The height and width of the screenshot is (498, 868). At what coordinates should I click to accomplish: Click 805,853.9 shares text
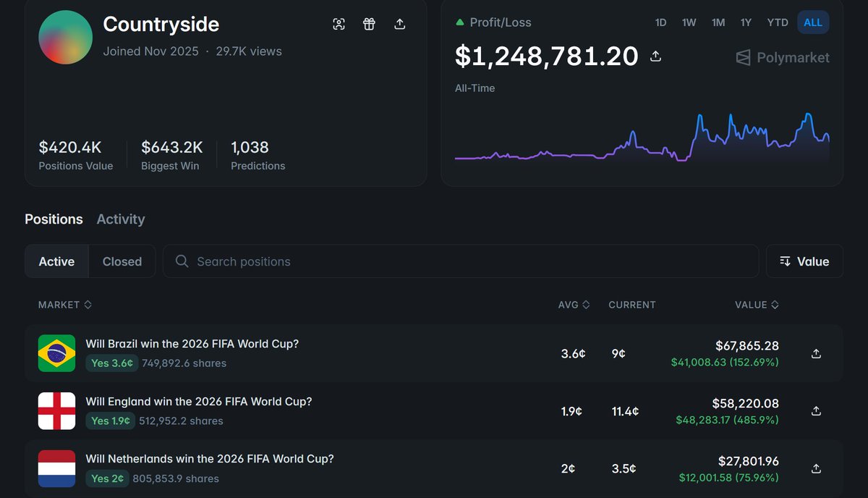click(176, 478)
